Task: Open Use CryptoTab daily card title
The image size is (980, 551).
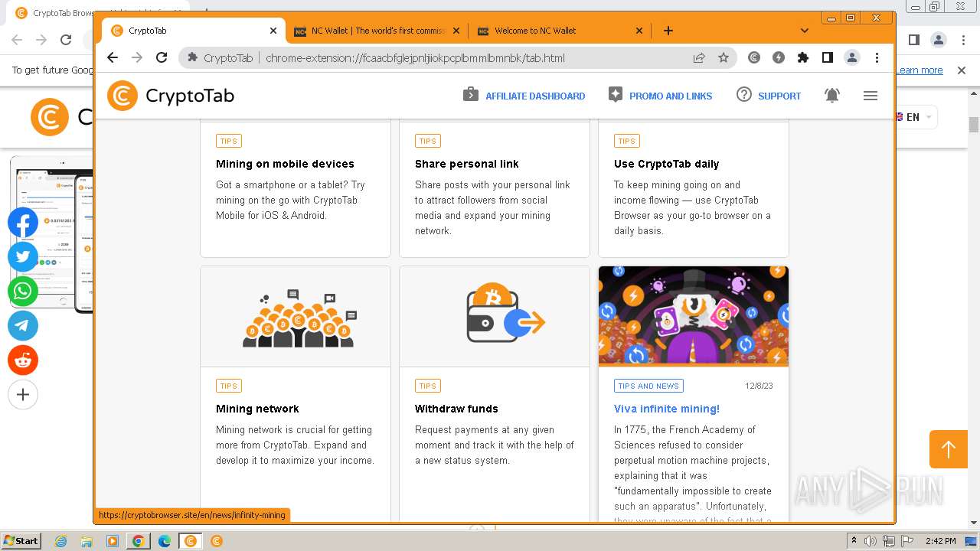Action: 666,164
